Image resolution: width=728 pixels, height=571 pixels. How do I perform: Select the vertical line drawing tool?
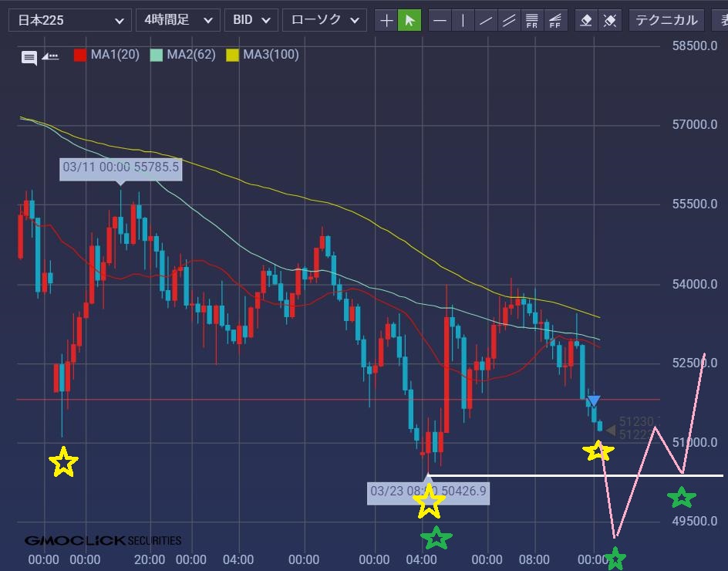tap(463, 20)
